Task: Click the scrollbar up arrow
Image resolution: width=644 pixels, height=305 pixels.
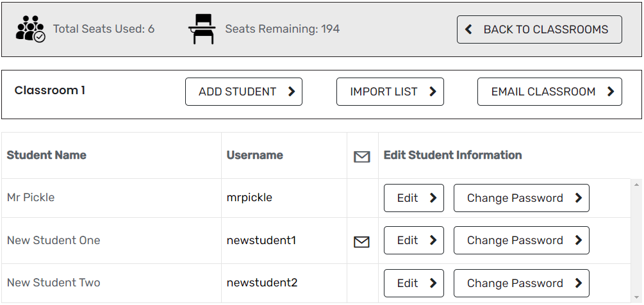Action: pos(636,185)
